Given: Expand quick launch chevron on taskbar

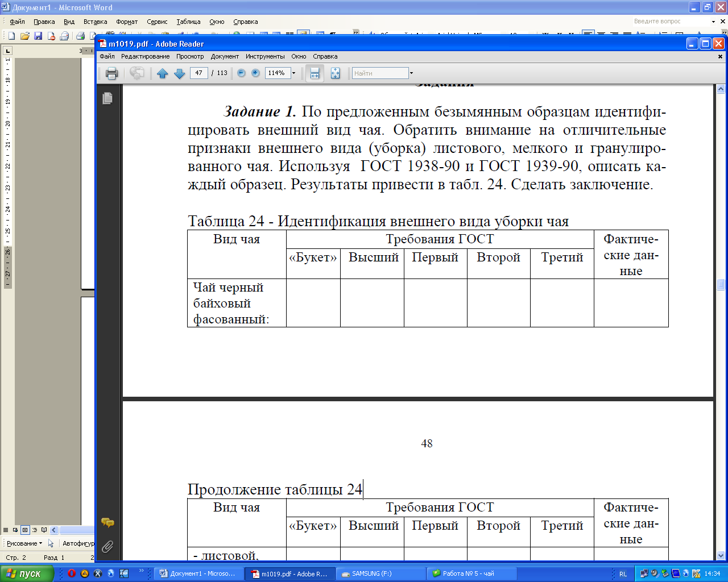Looking at the screenshot, I should [141, 571].
